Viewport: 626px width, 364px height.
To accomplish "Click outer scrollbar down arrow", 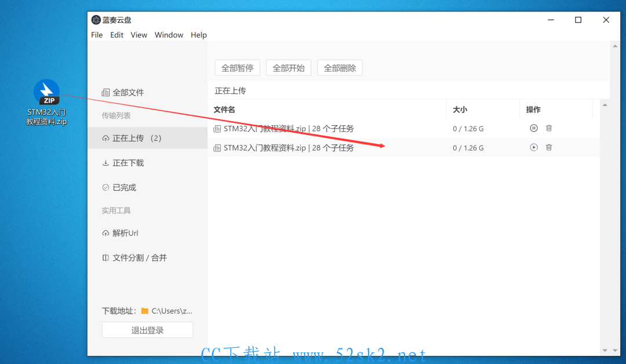I will (615, 351).
